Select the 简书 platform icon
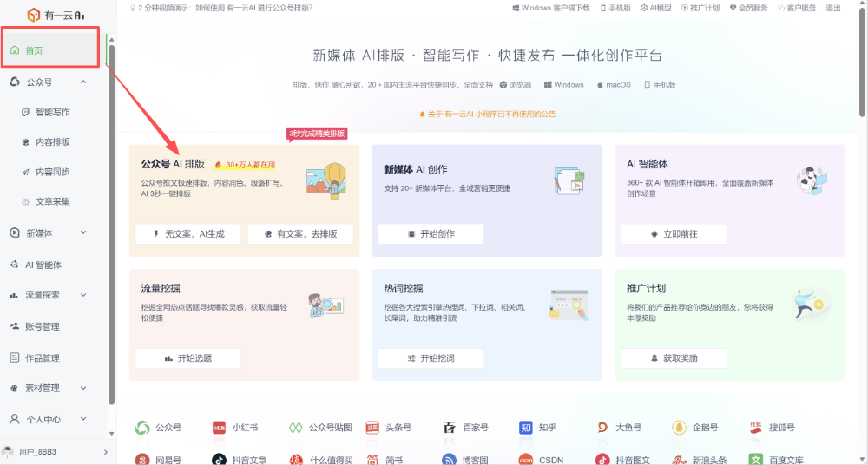The height and width of the screenshot is (465, 868). (372, 460)
